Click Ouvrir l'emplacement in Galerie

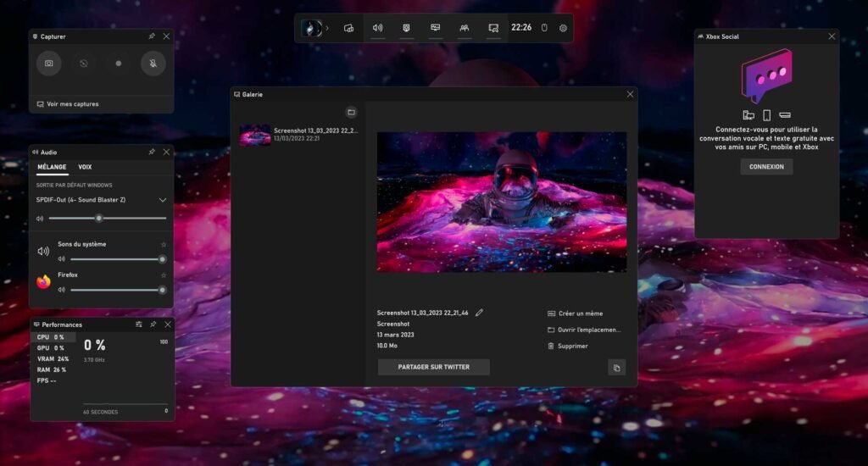(x=584, y=330)
